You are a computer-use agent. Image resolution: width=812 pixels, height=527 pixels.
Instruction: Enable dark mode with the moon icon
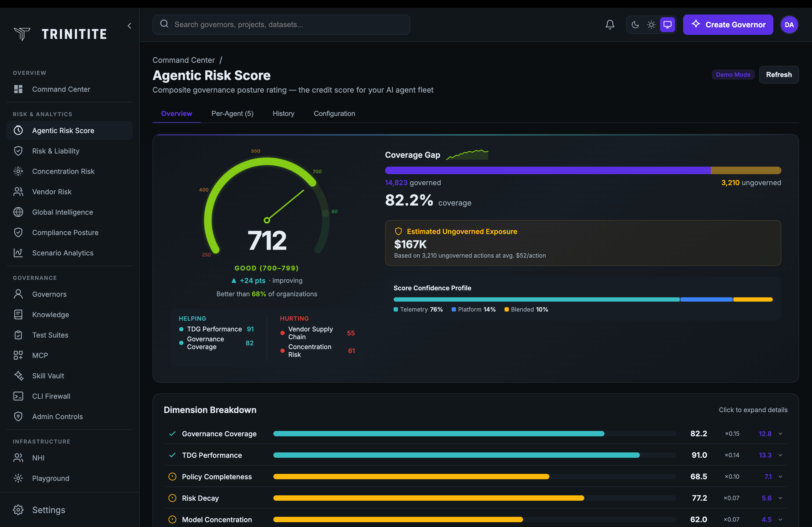(635, 24)
